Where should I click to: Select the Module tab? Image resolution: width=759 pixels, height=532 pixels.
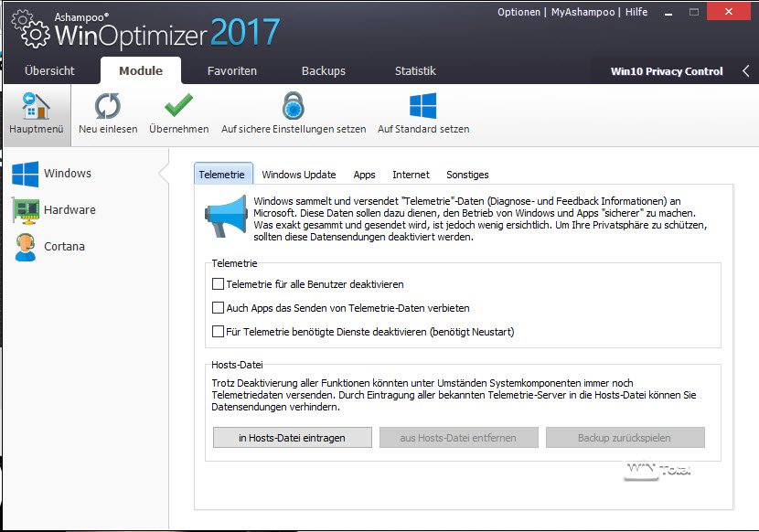[141, 70]
